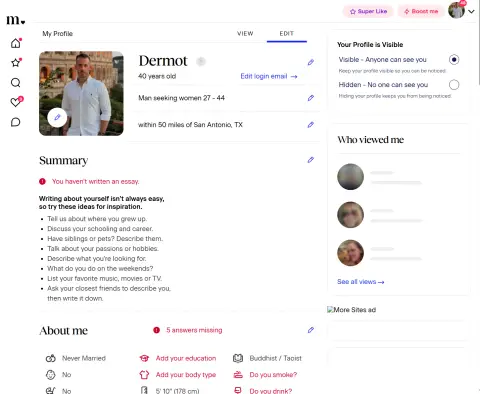Click 'Discuss your schooling and career.'
The width and height of the screenshot is (480, 394).
[100, 229]
